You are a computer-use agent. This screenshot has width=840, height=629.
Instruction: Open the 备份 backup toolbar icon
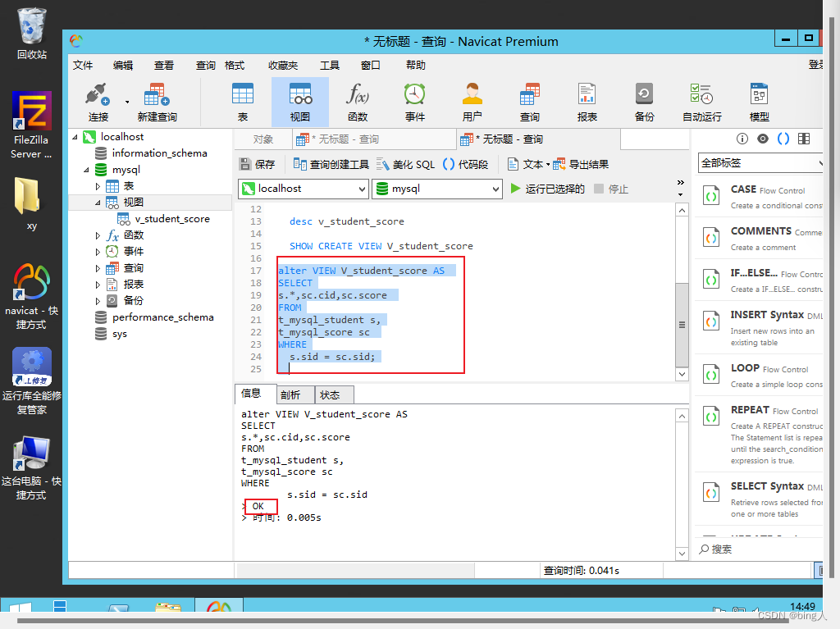point(644,102)
